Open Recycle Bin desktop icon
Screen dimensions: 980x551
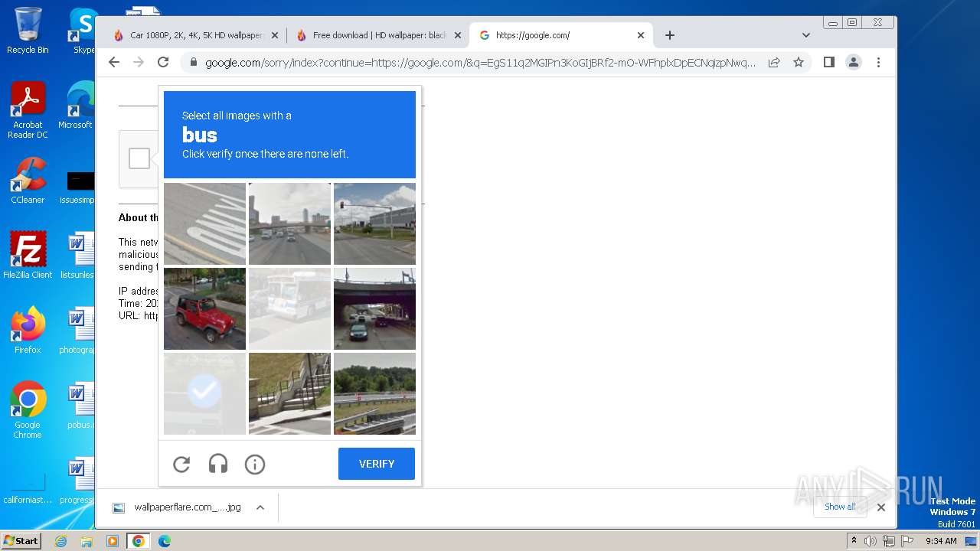[x=28, y=31]
